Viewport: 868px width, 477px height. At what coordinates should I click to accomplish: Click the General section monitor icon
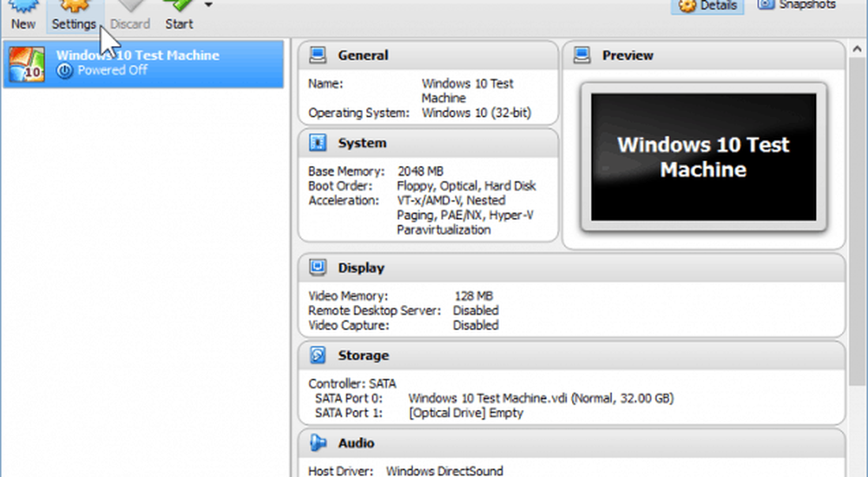click(319, 56)
